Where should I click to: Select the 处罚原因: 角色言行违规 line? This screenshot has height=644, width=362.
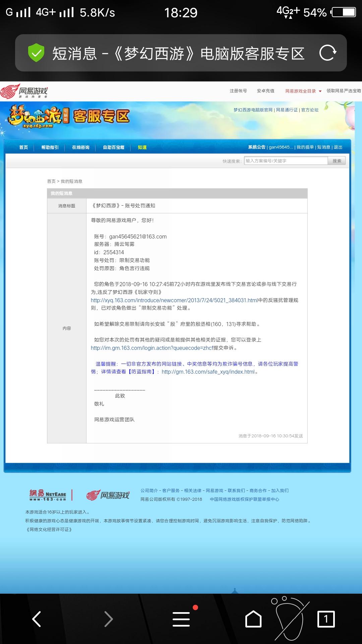click(x=122, y=268)
